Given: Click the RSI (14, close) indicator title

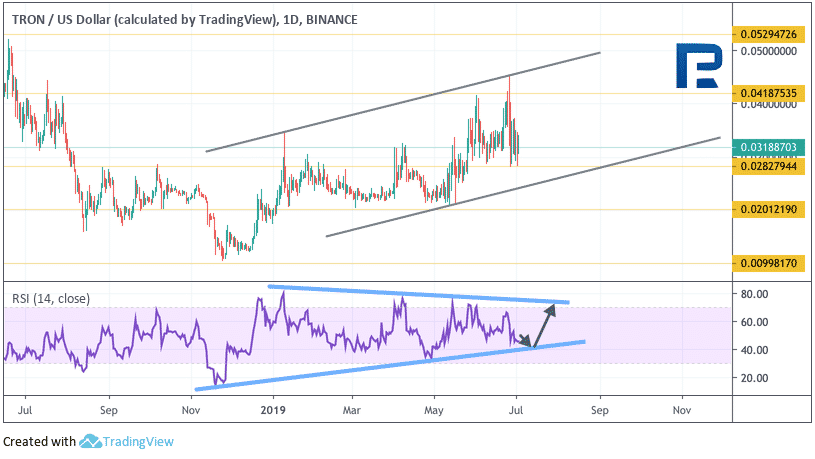Looking at the screenshot, I should (x=51, y=299).
